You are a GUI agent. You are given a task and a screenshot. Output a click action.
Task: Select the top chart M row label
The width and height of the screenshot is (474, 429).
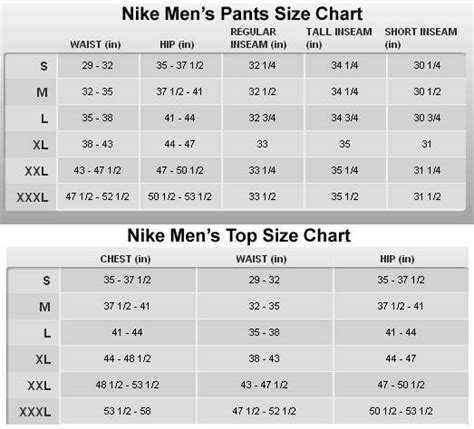(45, 307)
